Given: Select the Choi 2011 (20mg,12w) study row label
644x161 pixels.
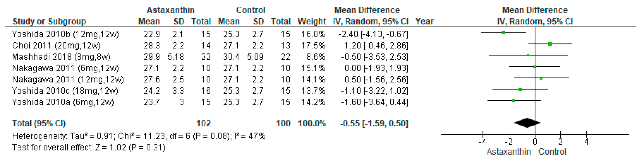Looking at the screenshot, I should tap(56, 45).
